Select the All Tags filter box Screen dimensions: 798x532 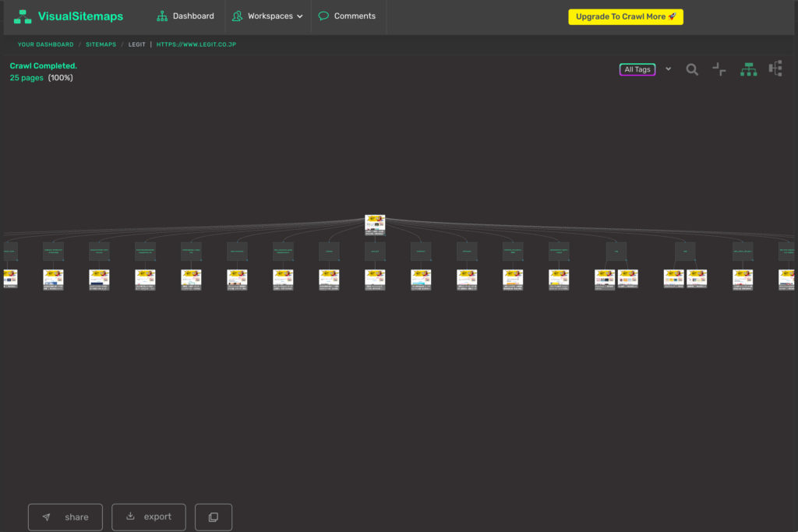tap(637, 69)
